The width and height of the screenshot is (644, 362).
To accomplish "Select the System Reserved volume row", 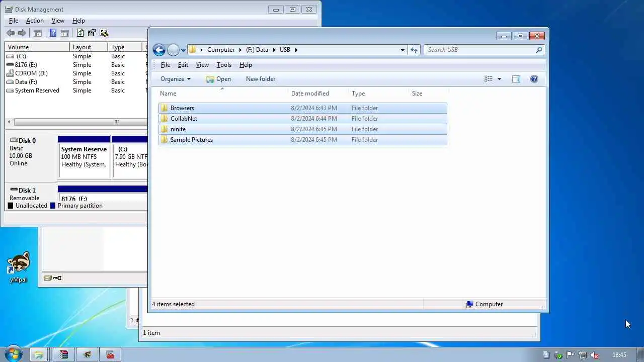I will 76,90.
